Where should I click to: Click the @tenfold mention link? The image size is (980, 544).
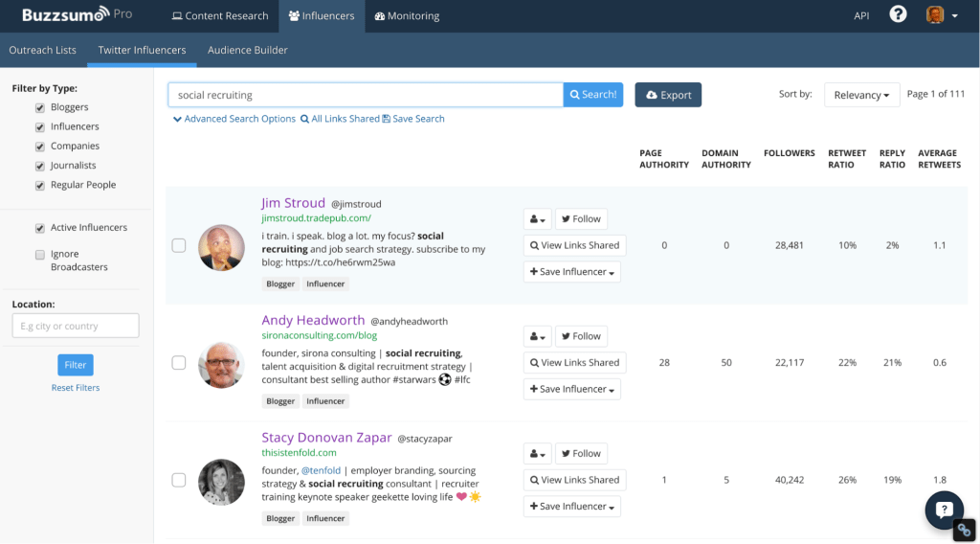click(322, 470)
